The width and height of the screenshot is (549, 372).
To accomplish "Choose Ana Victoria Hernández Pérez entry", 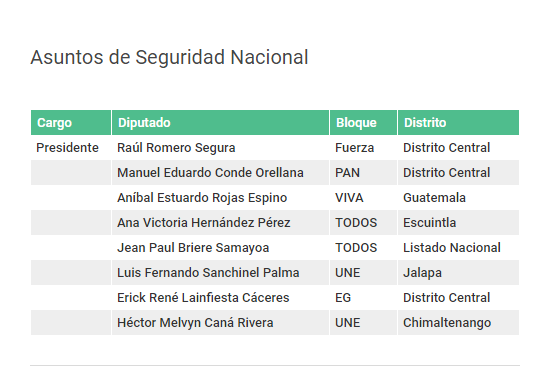I will tap(204, 223).
